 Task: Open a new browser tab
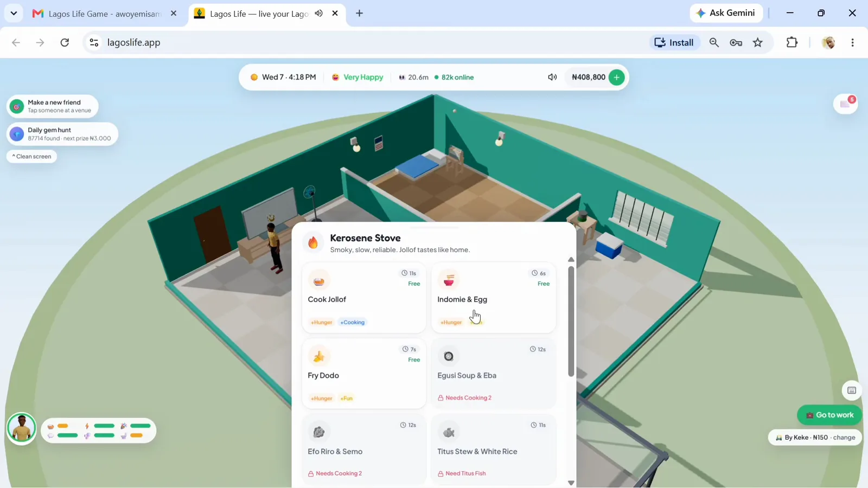coord(360,14)
